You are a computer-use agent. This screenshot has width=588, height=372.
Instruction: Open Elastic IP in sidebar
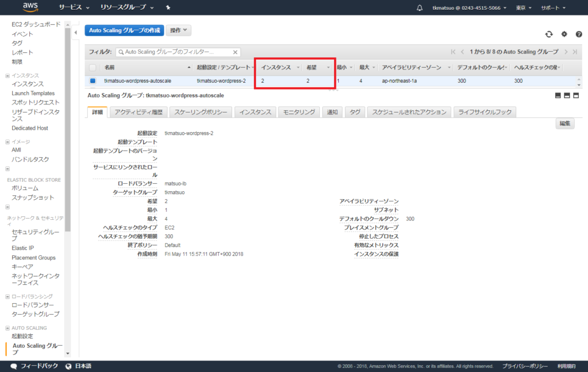(22, 248)
